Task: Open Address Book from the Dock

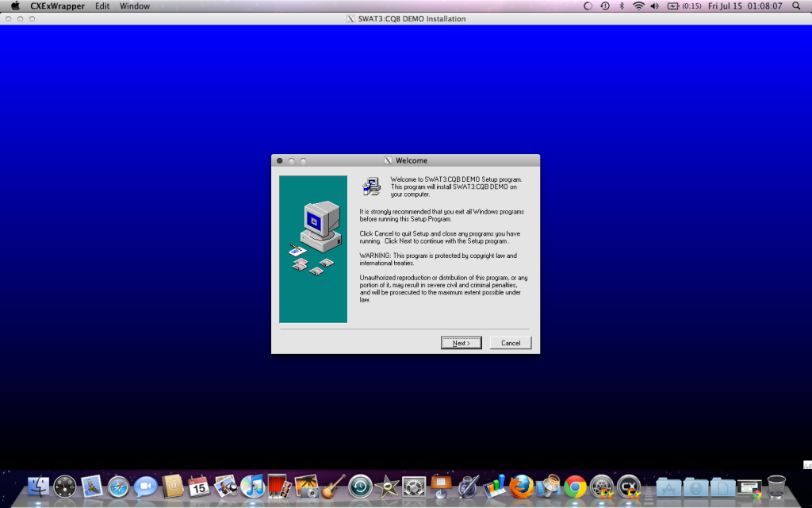Action: click(x=172, y=487)
